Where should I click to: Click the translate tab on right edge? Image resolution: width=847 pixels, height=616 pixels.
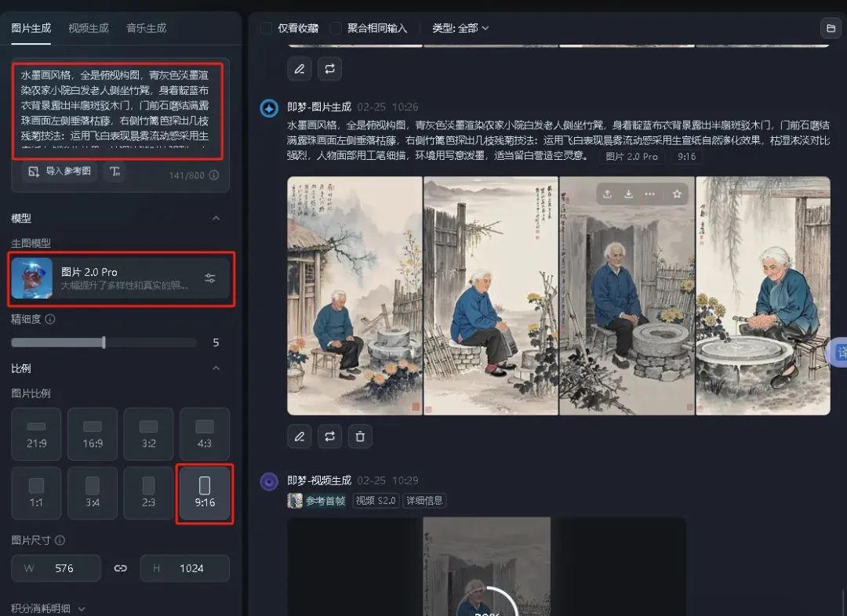pyautogui.click(x=839, y=353)
